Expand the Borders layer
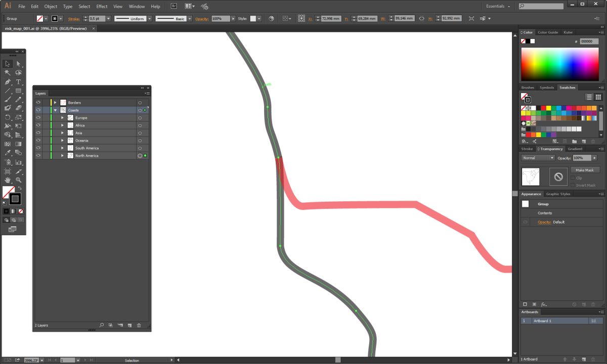 (55, 103)
